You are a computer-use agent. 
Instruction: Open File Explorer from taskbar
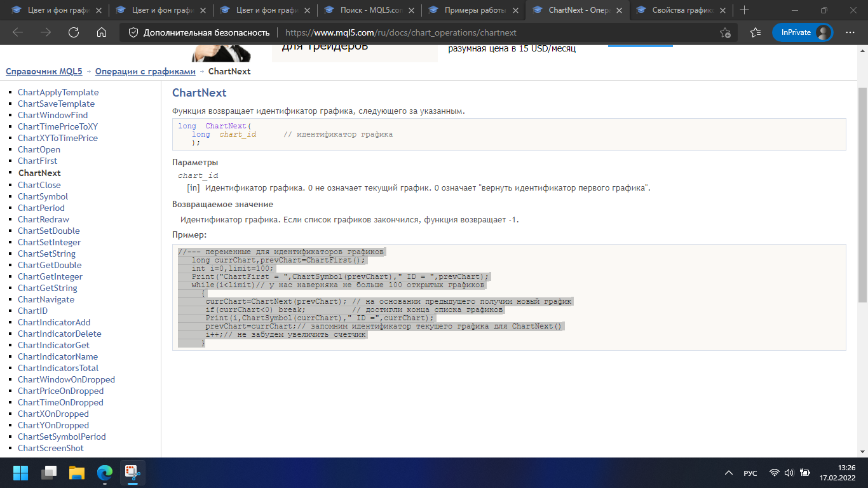point(77,473)
